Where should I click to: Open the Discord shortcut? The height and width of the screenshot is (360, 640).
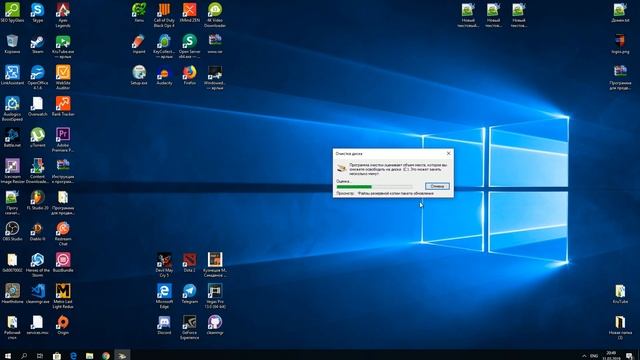click(x=164, y=325)
